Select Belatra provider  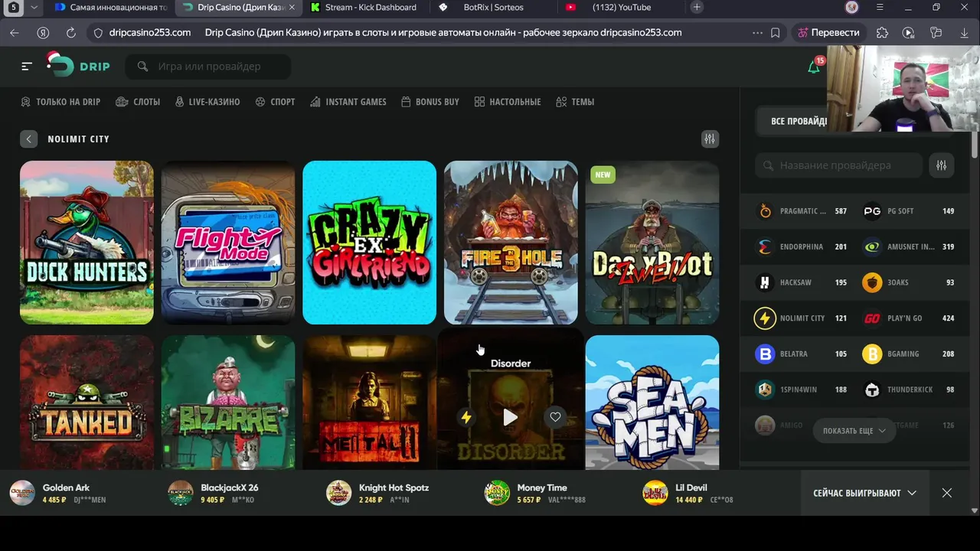pyautogui.click(x=802, y=354)
